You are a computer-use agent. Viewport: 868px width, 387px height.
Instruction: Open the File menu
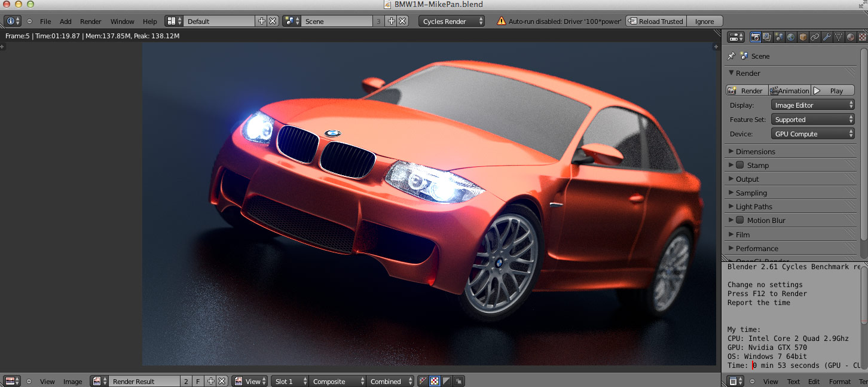[45, 21]
